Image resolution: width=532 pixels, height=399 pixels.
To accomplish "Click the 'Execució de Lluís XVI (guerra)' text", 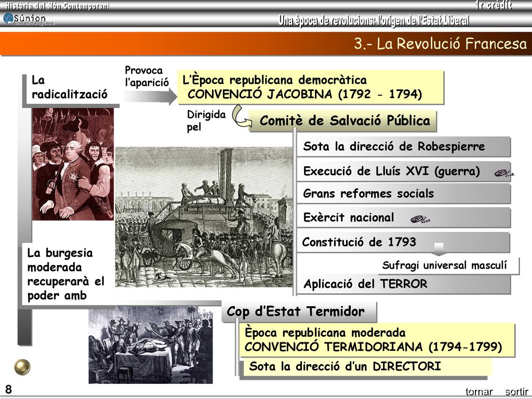I will (391, 171).
